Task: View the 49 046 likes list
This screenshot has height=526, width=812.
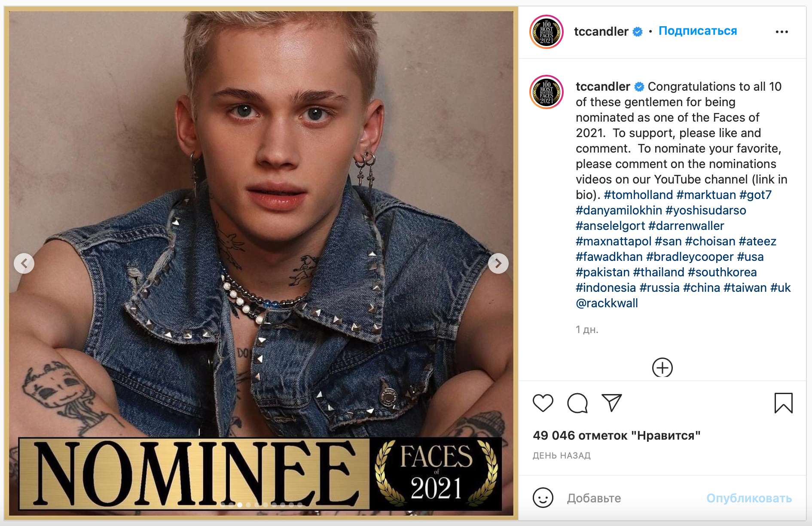Action: click(x=617, y=436)
